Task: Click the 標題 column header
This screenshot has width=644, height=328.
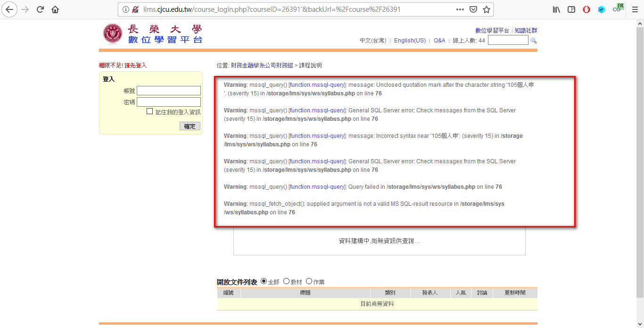Action: point(305,293)
